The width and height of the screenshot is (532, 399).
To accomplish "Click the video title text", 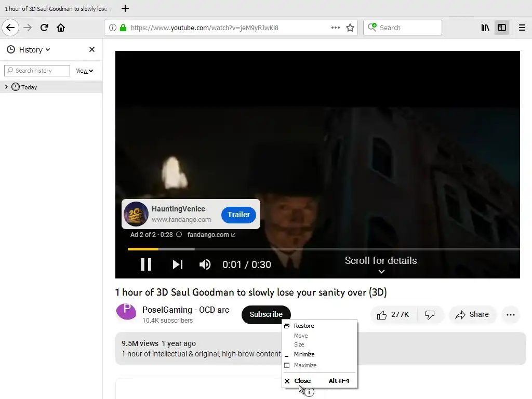I will 251,292.
